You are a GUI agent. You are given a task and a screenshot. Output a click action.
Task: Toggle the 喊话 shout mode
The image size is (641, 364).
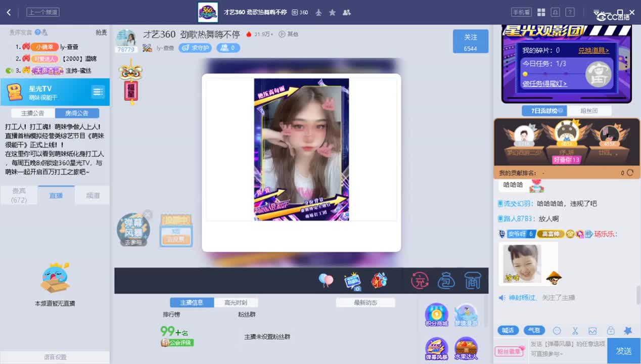pyautogui.click(x=508, y=330)
